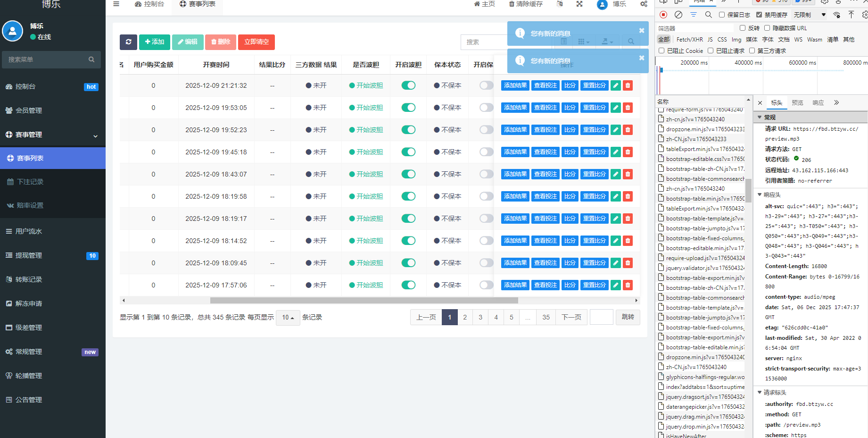Click the 博乐 user avatar in top header
Viewport: 868px width, 438px height.
pos(602,4)
